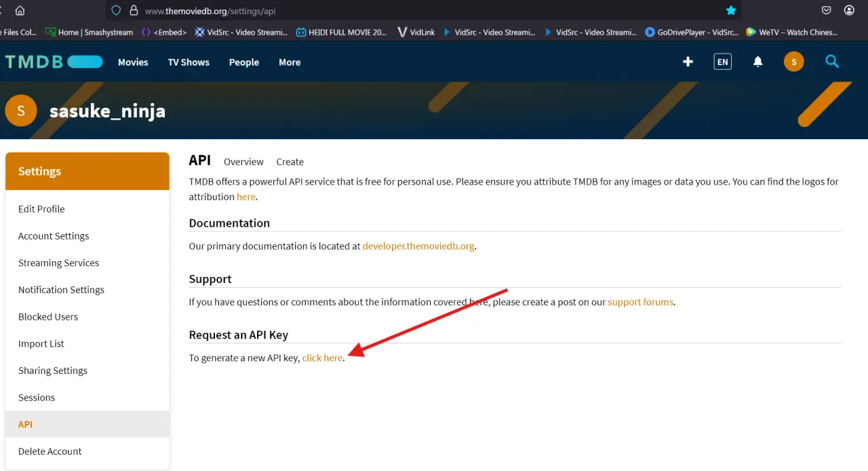Open Sharing Settings
The width and height of the screenshot is (868, 471).
tap(87, 371)
